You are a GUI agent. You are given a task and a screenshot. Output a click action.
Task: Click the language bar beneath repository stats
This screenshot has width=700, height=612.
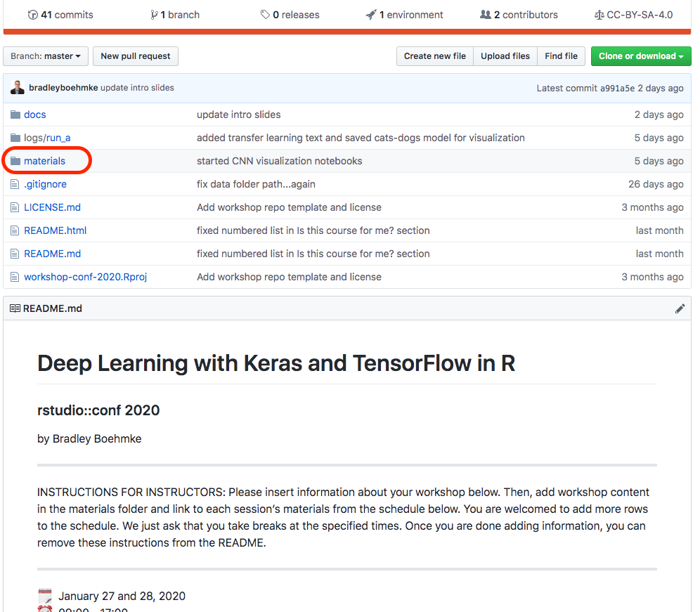click(x=347, y=32)
